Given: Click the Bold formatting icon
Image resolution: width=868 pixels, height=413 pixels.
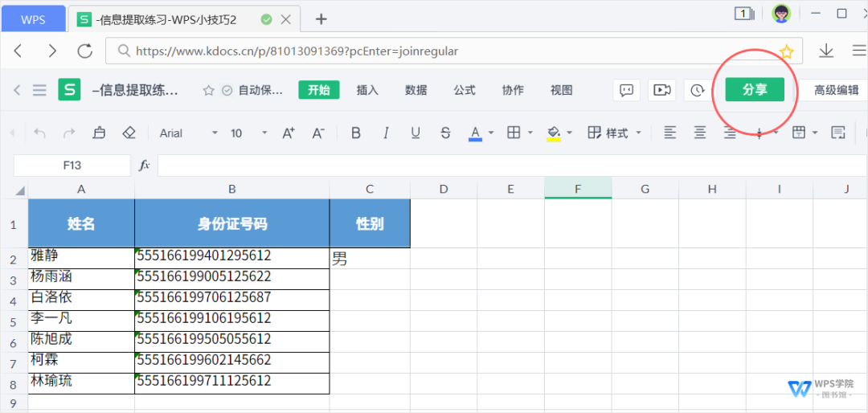Looking at the screenshot, I should point(356,133).
